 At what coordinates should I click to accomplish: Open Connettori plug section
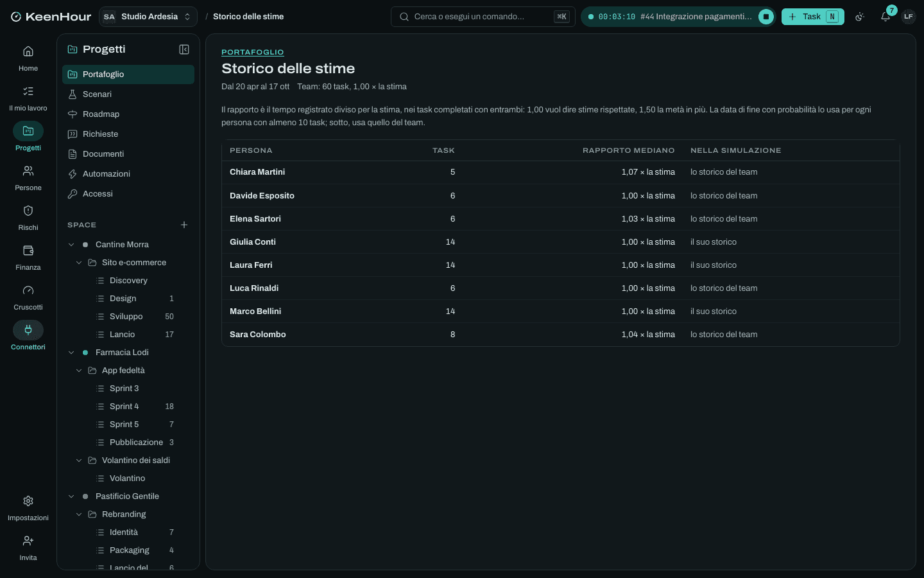[28, 337]
